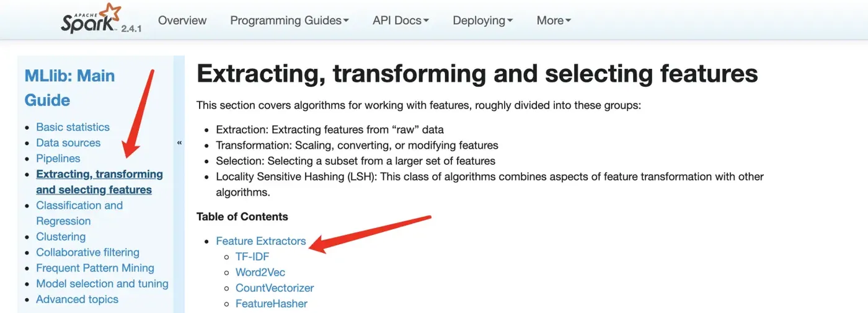Go to Basic statistics in sidebar
Viewport: 868px width, 313px height.
[x=73, y=127]
